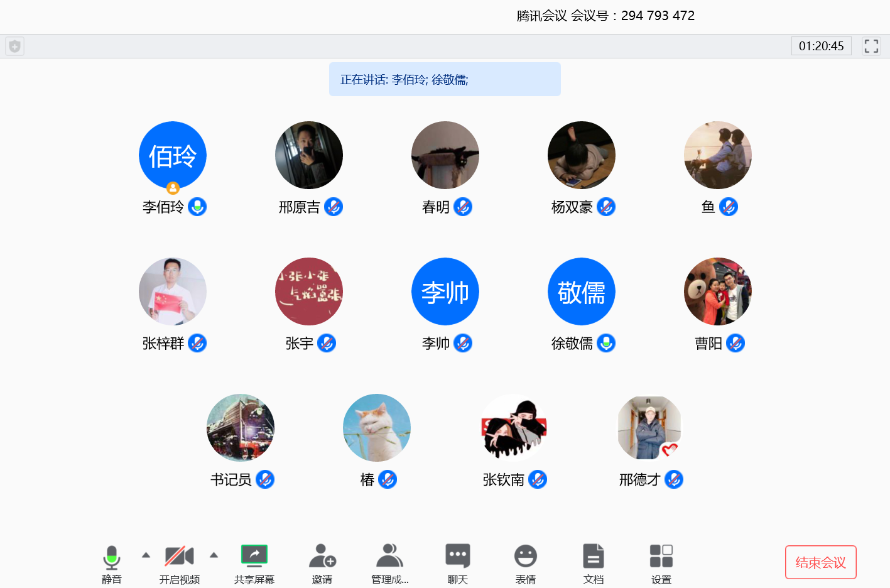The height and width of the screenshot is (588, 890).
Task: Click the End Meeting button
Action: tap(820, 562)
